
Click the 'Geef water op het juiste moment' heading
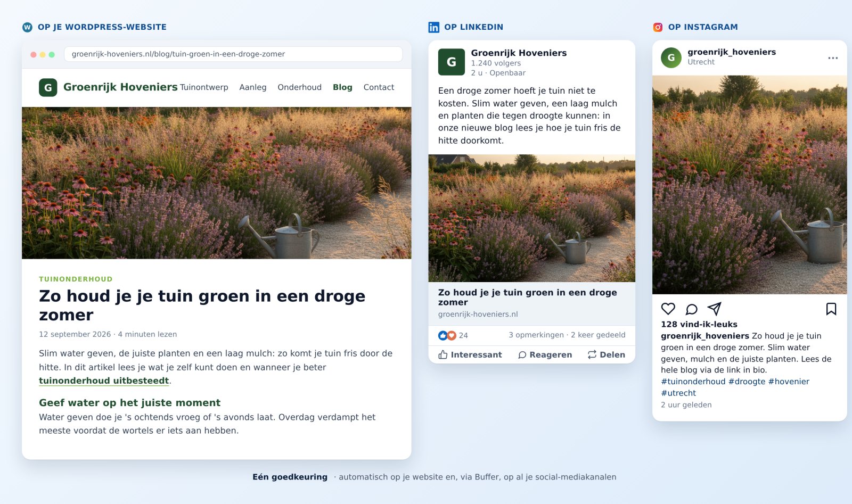coord(129,403)
